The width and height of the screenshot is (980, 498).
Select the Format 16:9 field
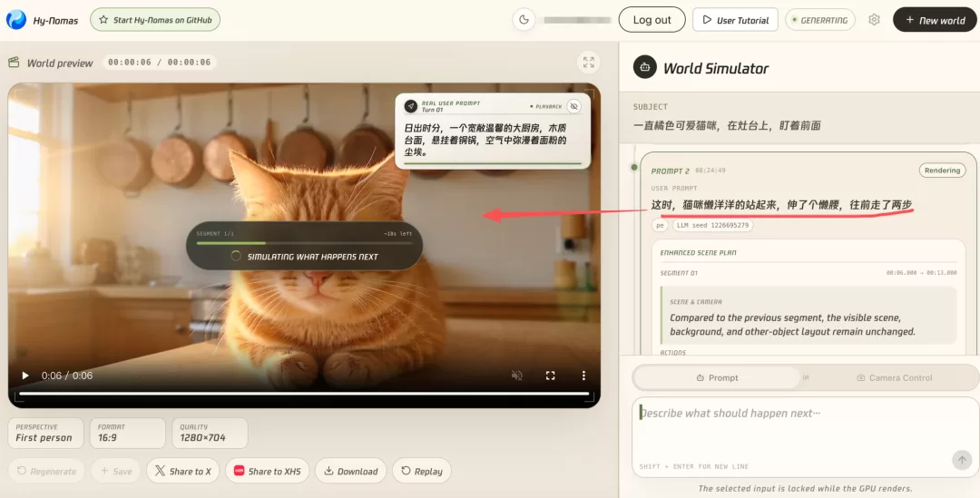tap(128, 433)
